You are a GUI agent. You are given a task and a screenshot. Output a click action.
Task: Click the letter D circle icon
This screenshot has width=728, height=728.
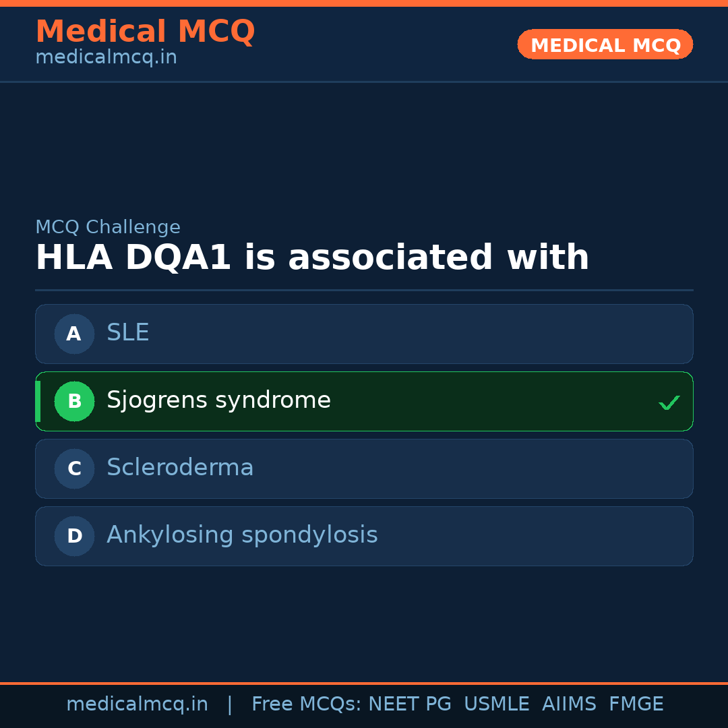[74, 536]
